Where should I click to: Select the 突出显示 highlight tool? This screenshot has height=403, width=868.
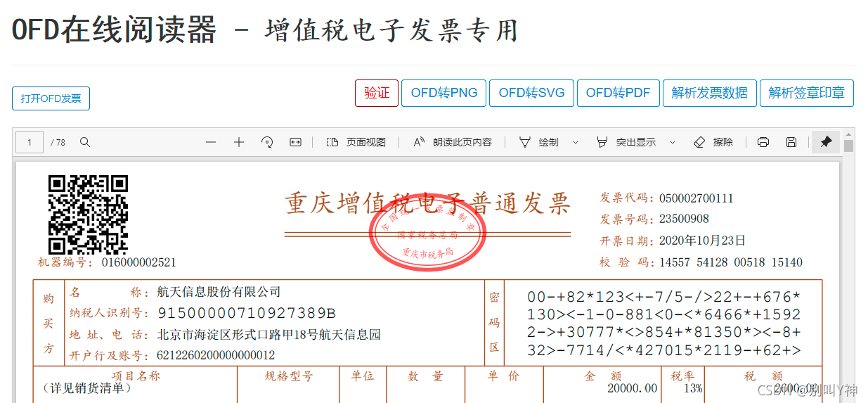626,142
